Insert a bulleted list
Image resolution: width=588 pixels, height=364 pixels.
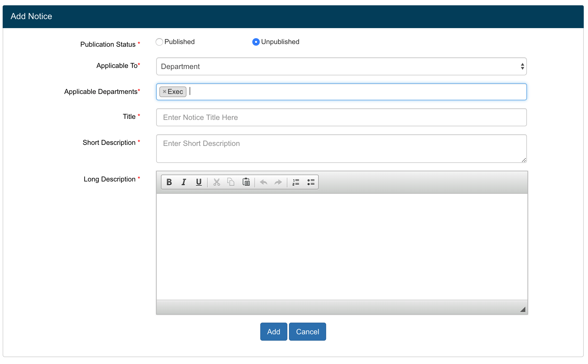pos(311,182)
